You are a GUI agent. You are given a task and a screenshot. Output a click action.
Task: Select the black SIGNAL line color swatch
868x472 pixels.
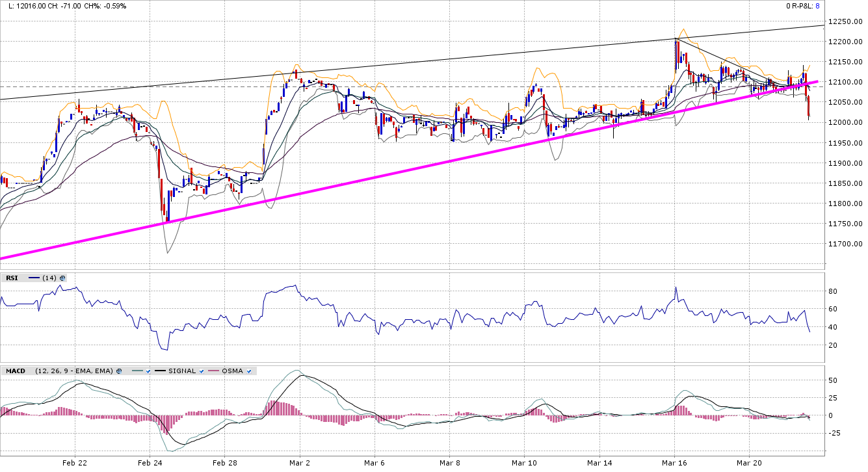161,371
